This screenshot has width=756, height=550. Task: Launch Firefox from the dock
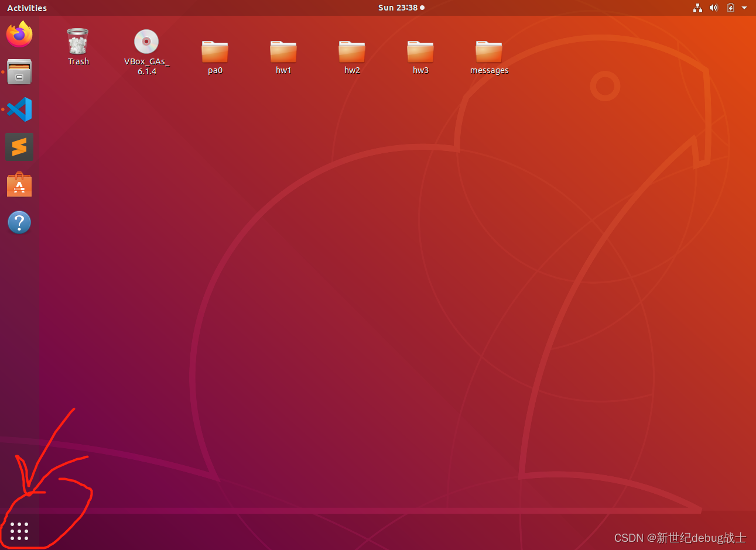(x=19, y=34)
